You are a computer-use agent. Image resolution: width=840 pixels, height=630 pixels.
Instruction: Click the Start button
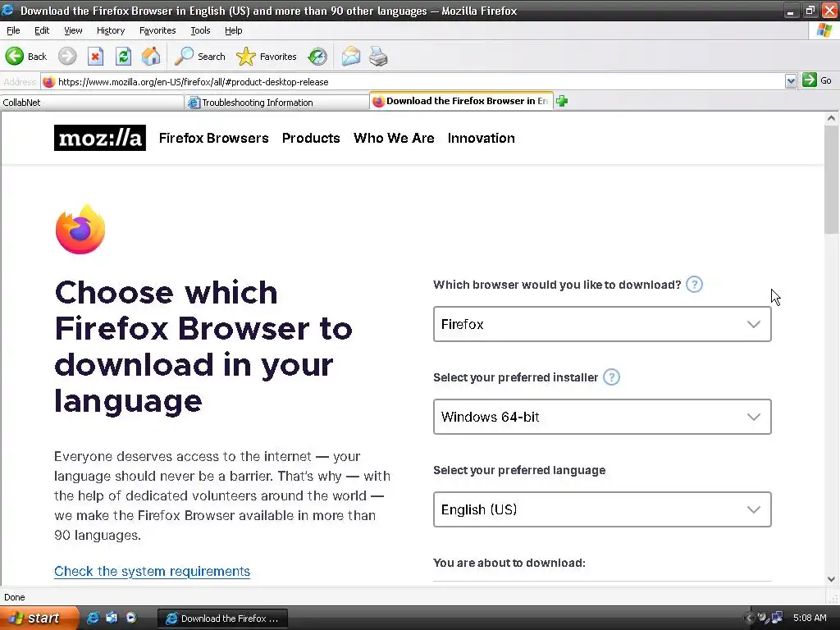[39, 618]
